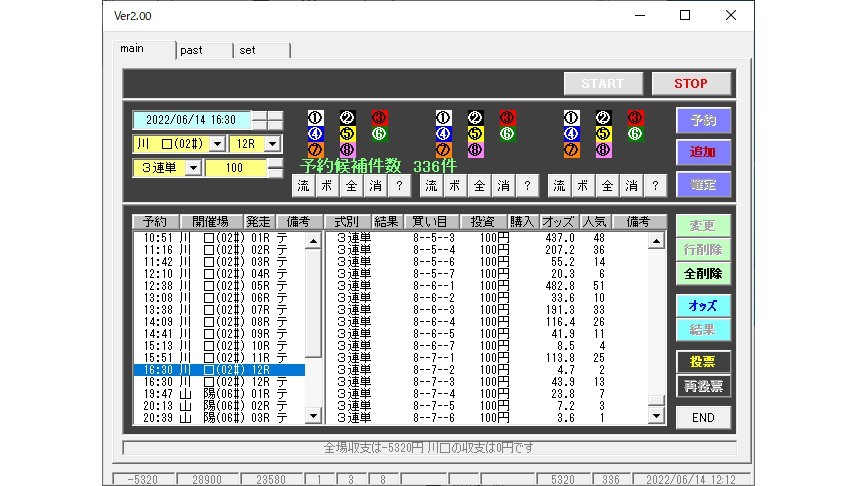Select red number 3 in first group
856x486 pixels.
tap(379, 118)
